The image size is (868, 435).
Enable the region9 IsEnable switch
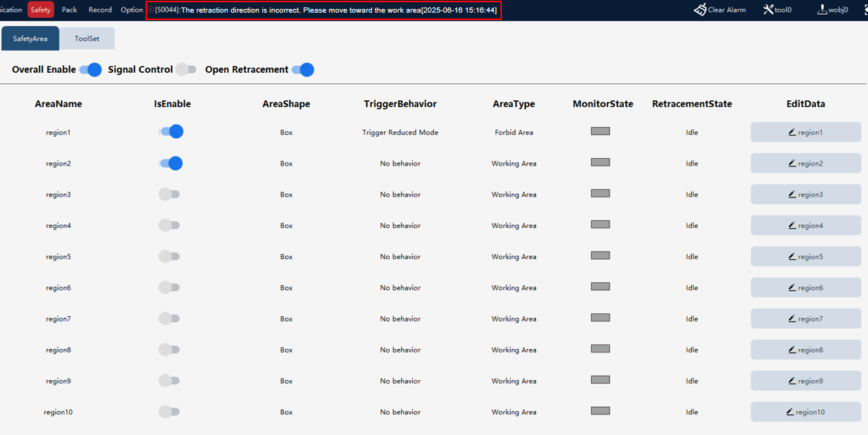(169, 380)
